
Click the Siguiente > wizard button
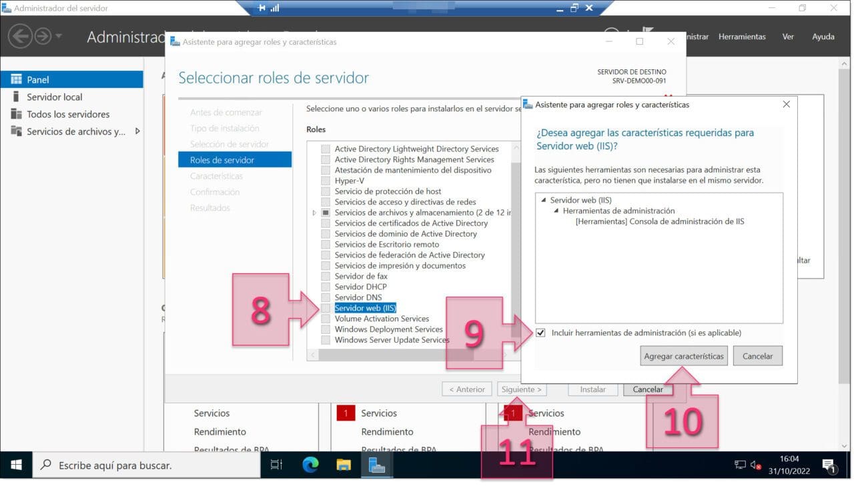coord(522,389)
